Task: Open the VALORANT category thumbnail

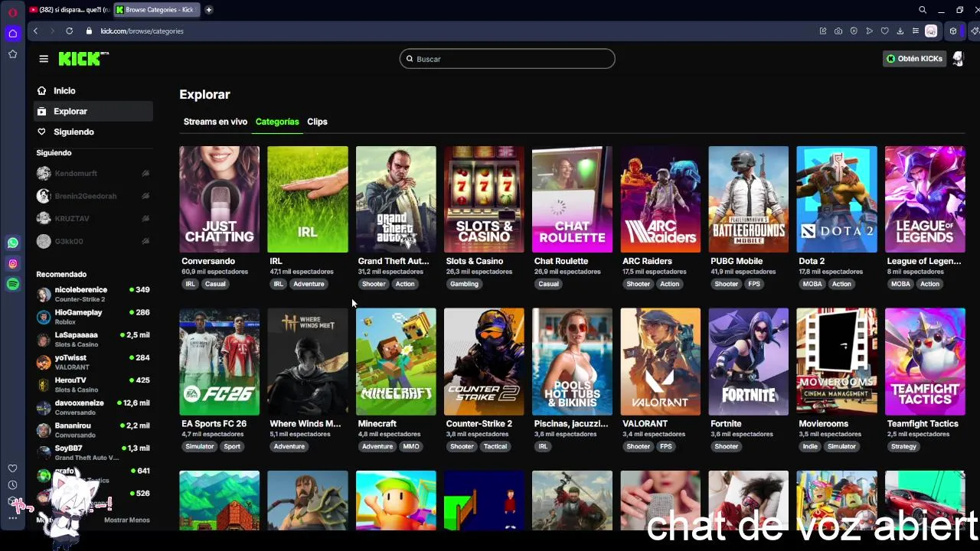Action: click(660, 361)
